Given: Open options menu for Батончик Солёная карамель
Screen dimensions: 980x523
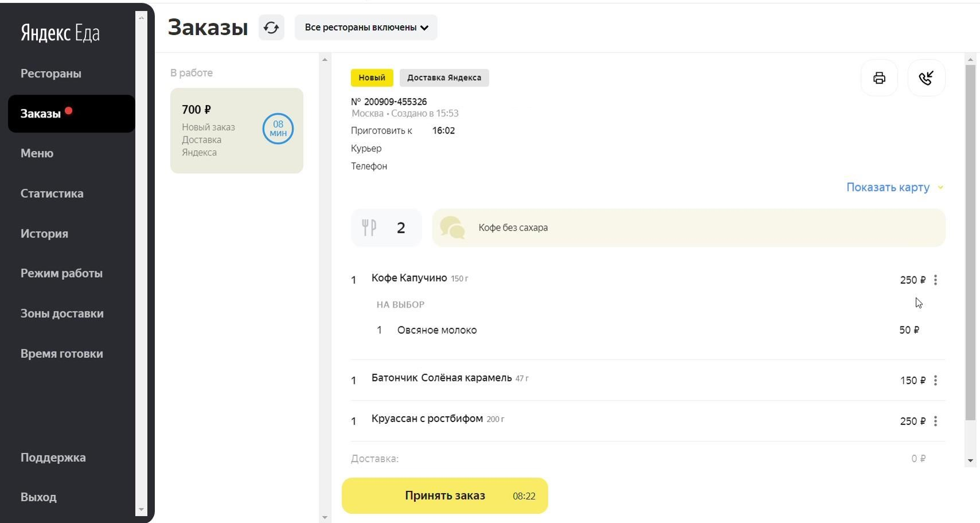Looking at the screenshot, I should [935, 380].
